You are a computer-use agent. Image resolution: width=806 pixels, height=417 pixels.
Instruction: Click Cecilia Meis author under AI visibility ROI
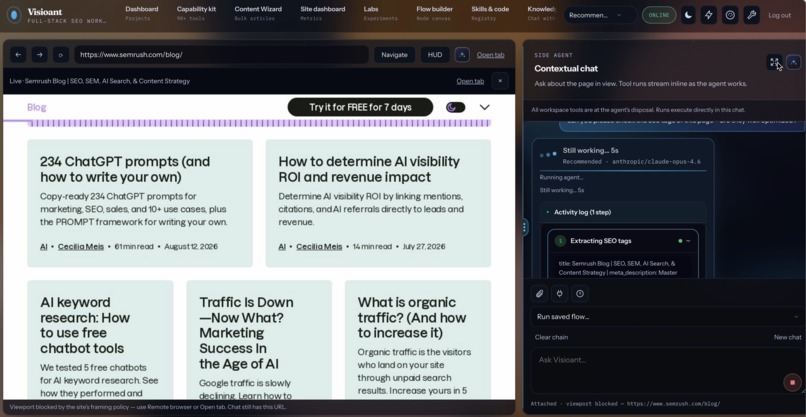tap(319, 246)
